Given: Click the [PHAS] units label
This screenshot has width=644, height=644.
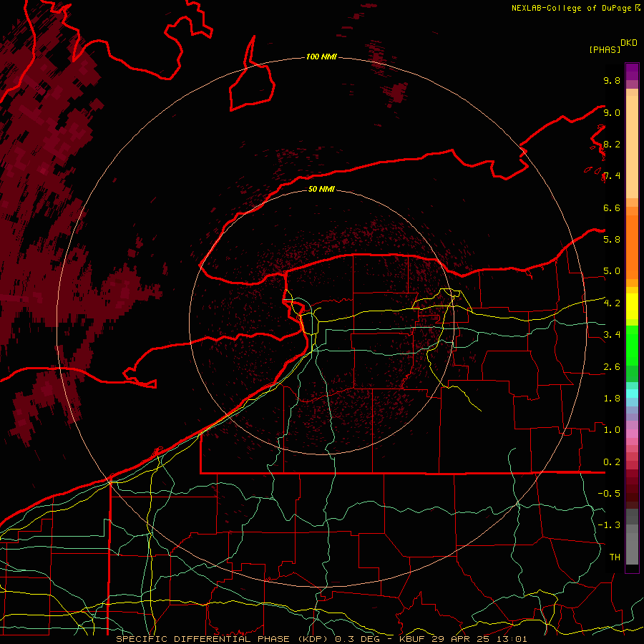Looking at the screenshot, I should click(x=605, y=49).
